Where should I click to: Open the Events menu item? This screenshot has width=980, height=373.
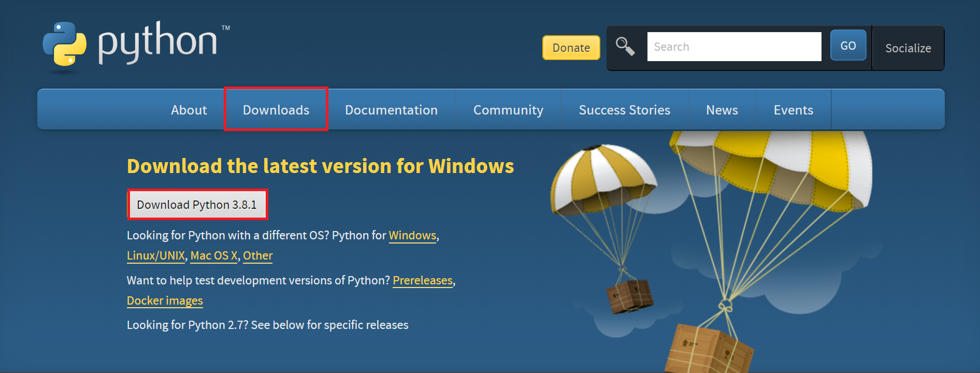(793, 110)
